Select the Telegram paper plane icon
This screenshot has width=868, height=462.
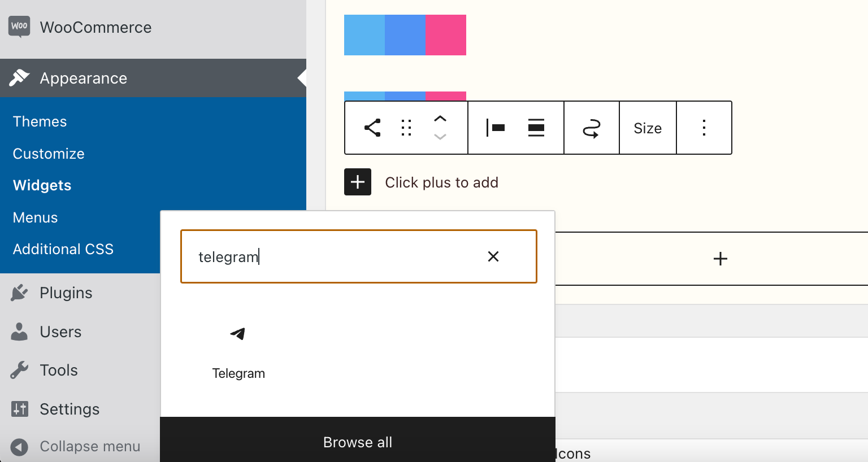pos(238,333)
